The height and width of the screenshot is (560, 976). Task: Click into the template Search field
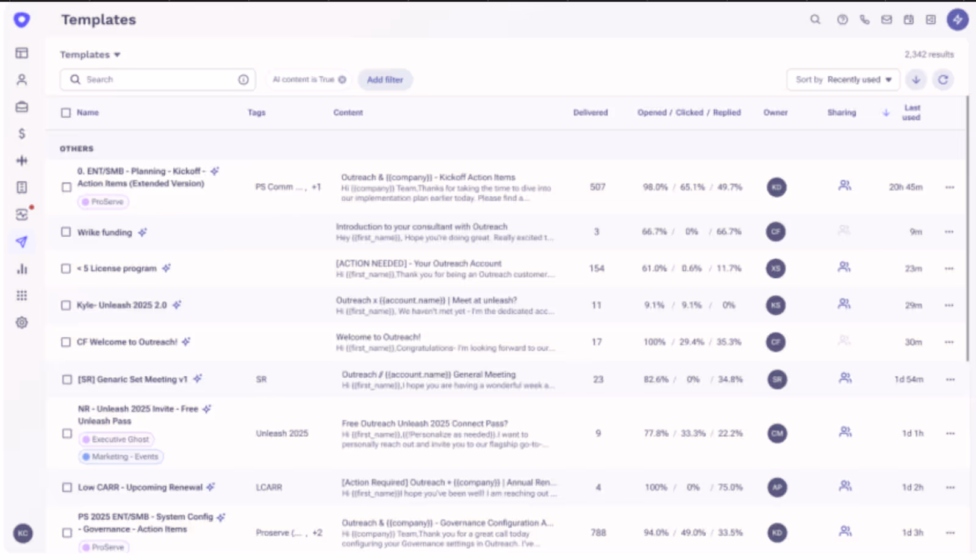157,79
